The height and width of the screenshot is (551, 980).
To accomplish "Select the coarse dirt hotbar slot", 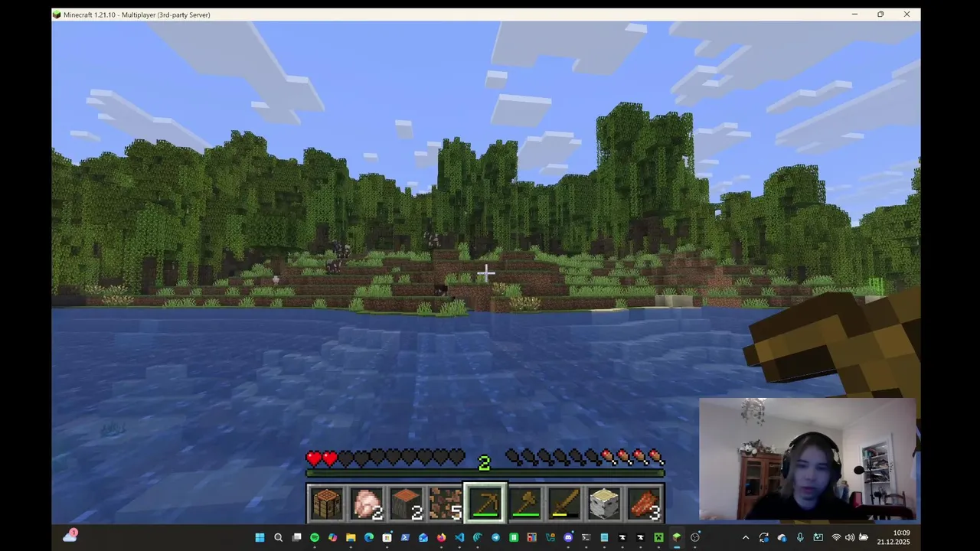I will (x=446, y=504).
